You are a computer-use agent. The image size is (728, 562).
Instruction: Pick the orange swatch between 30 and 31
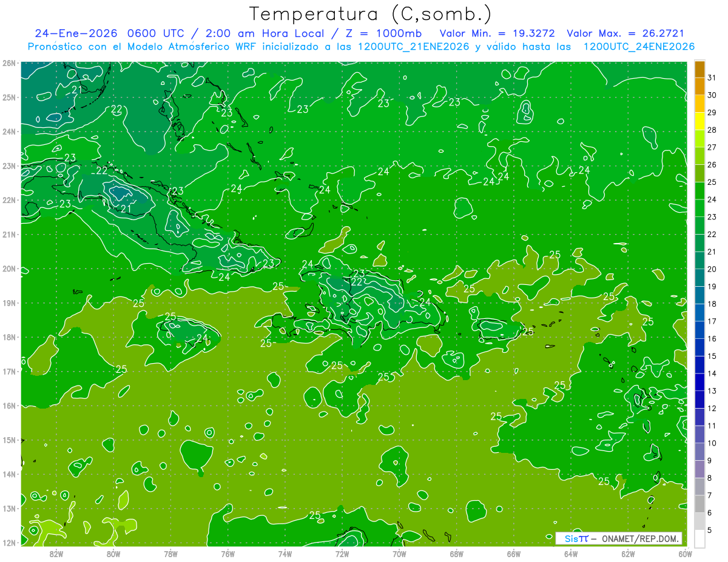click(x=699, y=86)
